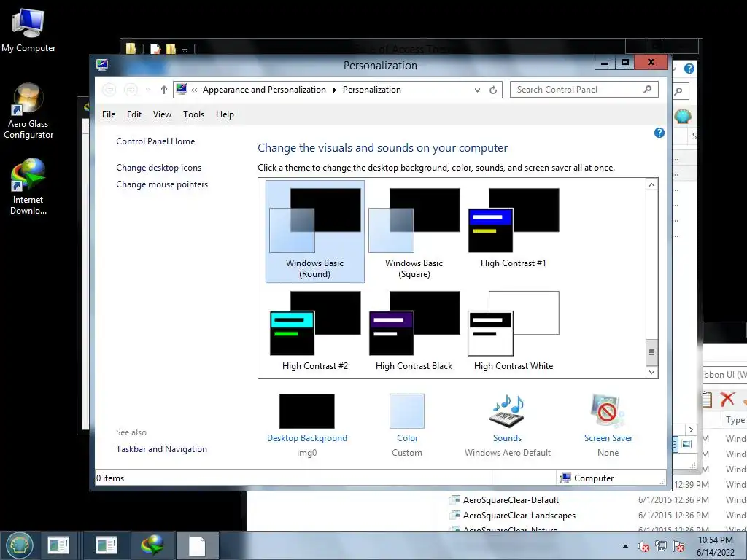
Task: Click the shell icon in the background window
Action: tap(683, 116)
